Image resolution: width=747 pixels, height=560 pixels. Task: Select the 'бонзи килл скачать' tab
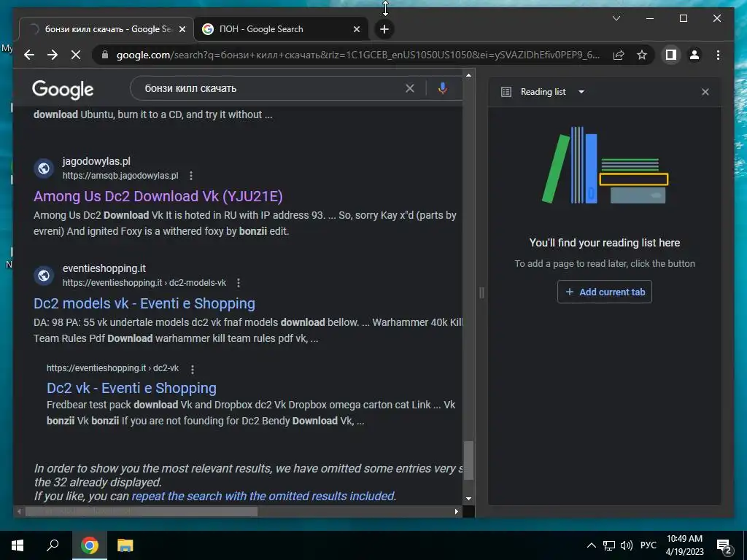[106, 29]
